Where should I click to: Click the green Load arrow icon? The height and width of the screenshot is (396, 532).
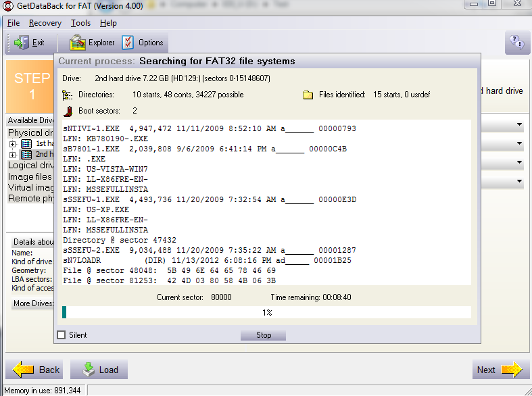pos(89,370)
